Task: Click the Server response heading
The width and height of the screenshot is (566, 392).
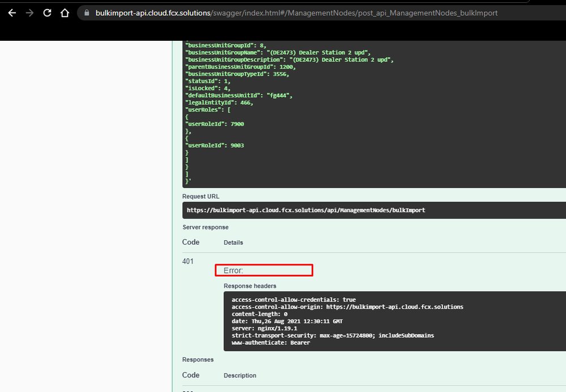Action: pyautogui.click(x=205, y=227)
